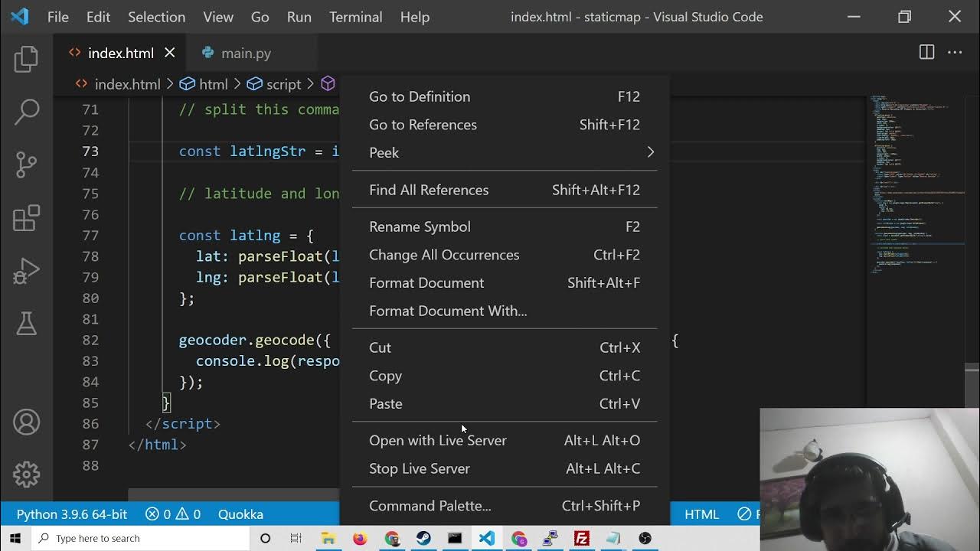The width and height of the screenshot is (980, 551).
Task: Open the Extensions view icon
Action: (x=26, y=218)
